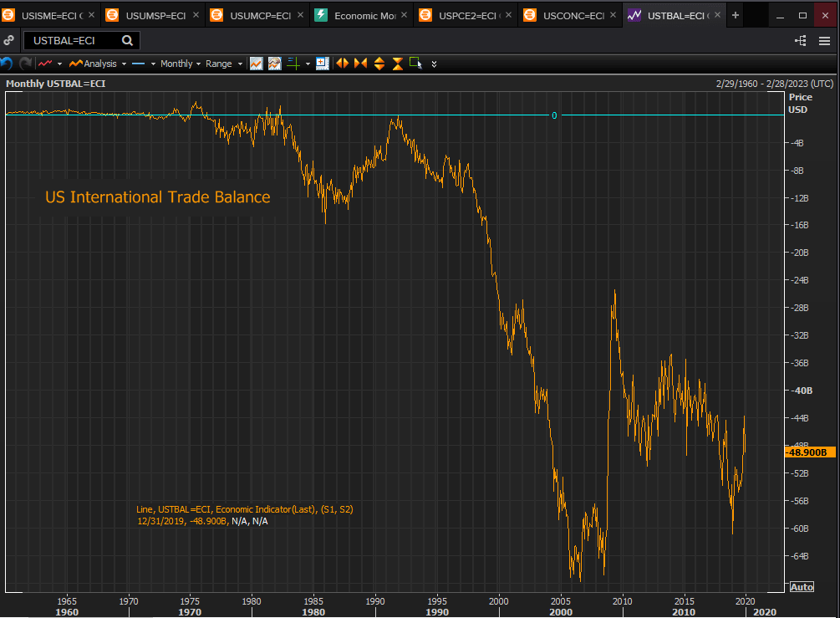Screen dimensions: 840x618
Task: Click the orange vertical compress arrows icon
Action: pyautogui.click(x=397, y=64)
